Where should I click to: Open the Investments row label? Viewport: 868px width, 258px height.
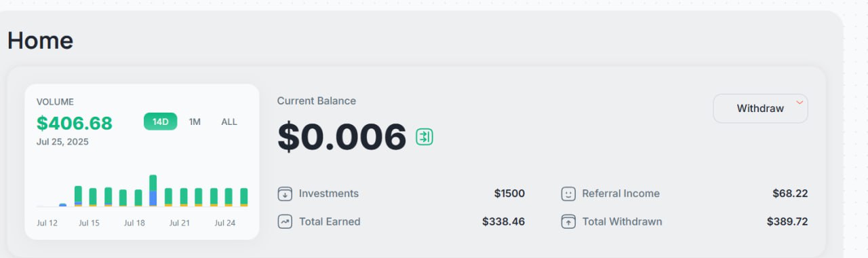click(329, 193)
